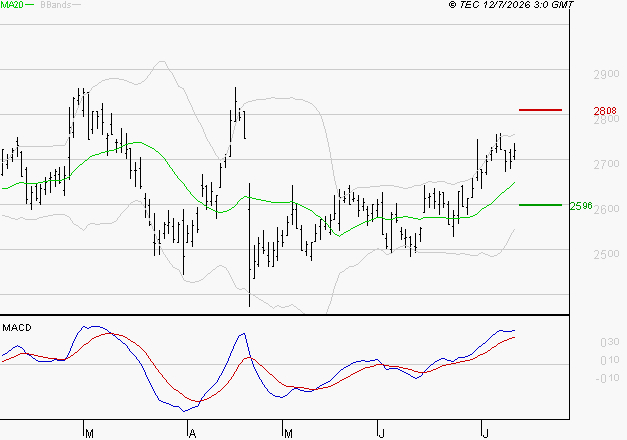The image size is (627, 440).
Task: Select the red 2808 resistance line
Action: (540, 110)
